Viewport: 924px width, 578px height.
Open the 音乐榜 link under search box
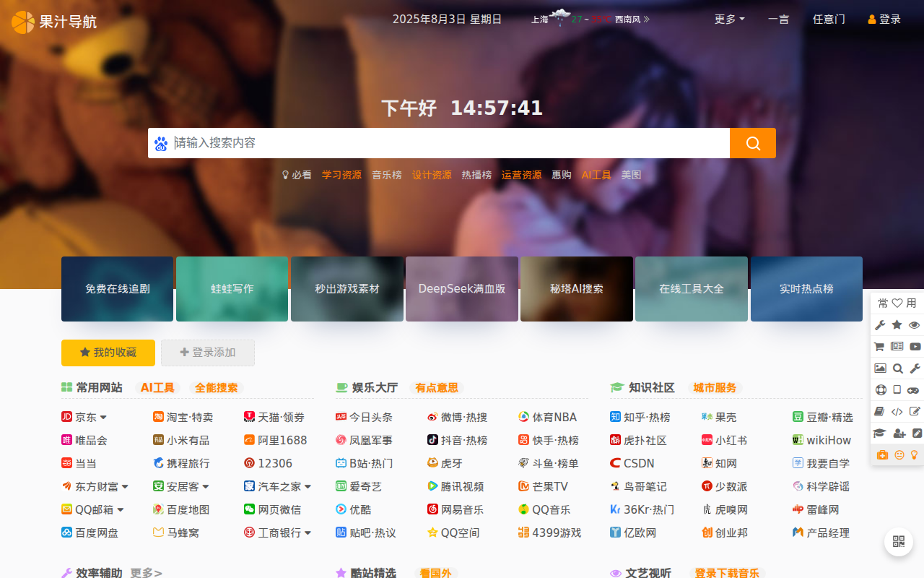(387, 175)
